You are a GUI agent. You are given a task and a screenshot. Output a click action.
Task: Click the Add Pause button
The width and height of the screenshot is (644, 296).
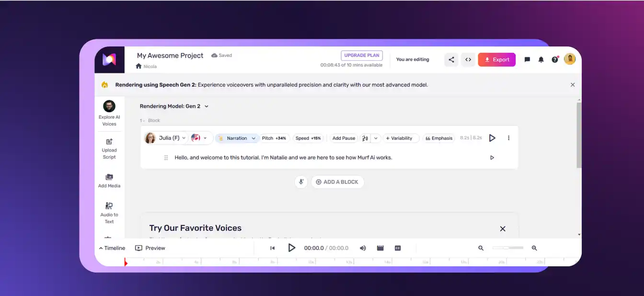pyautogui.click(x=344, y=138)
